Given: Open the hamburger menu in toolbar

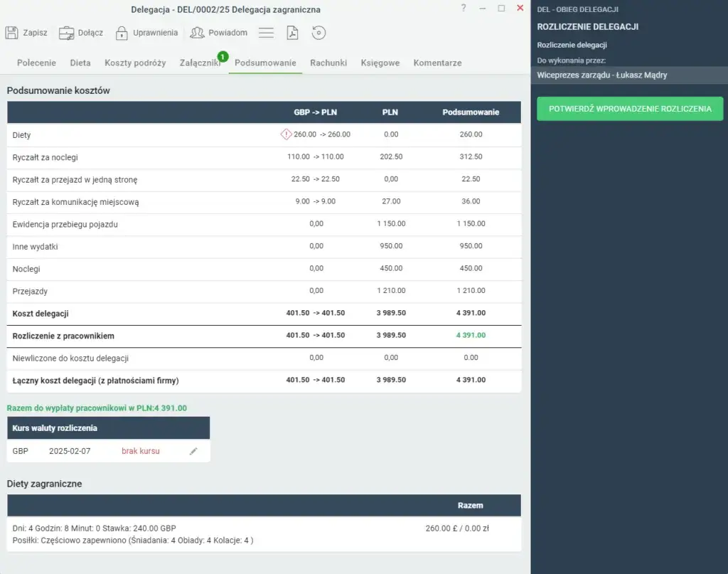Looking at the screenshot, I should coord(266,33).
